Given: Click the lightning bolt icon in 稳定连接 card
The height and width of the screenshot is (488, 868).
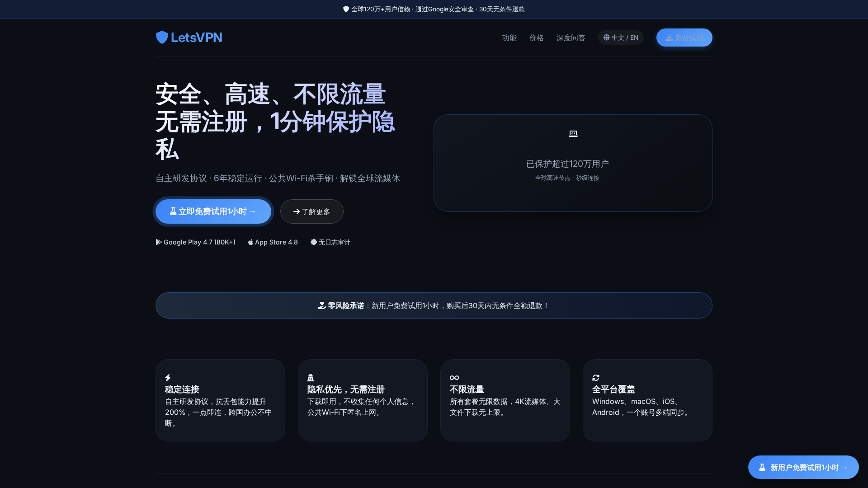Looking at the screenshot, I should (x=168, y=378).
